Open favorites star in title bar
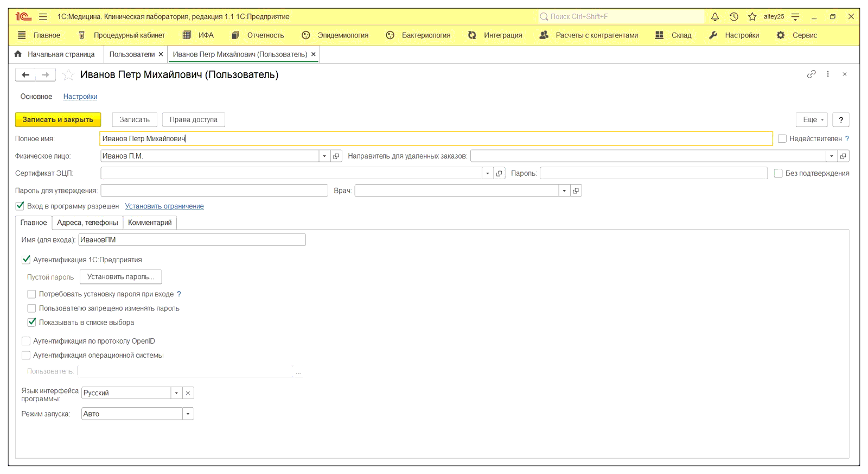 752,17
